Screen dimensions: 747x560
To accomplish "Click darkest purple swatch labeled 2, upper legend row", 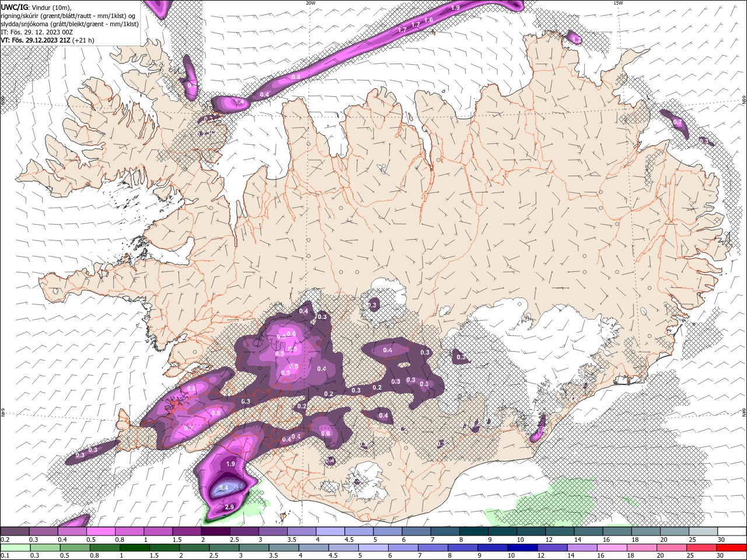I will coord(215,531).
